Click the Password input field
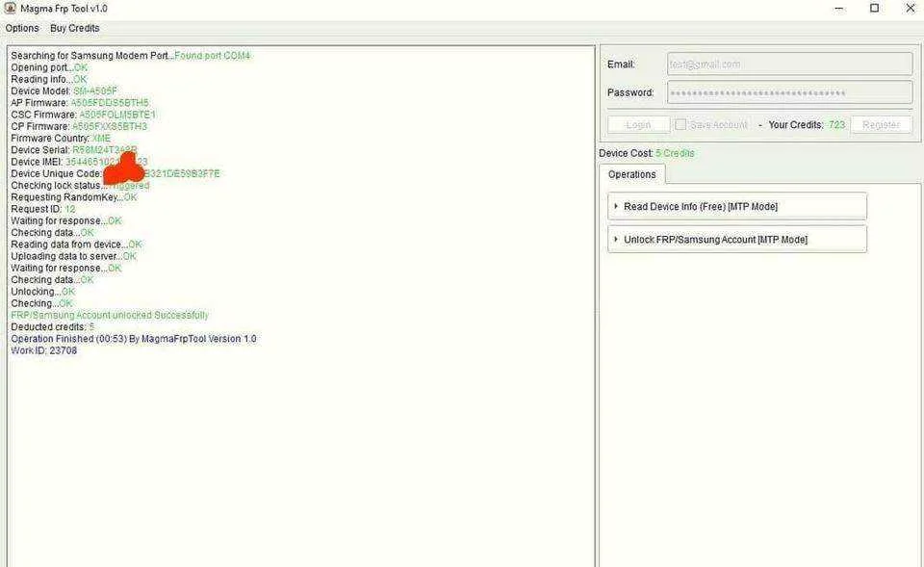This screenshot has height=567, width=924. (789, 92)
